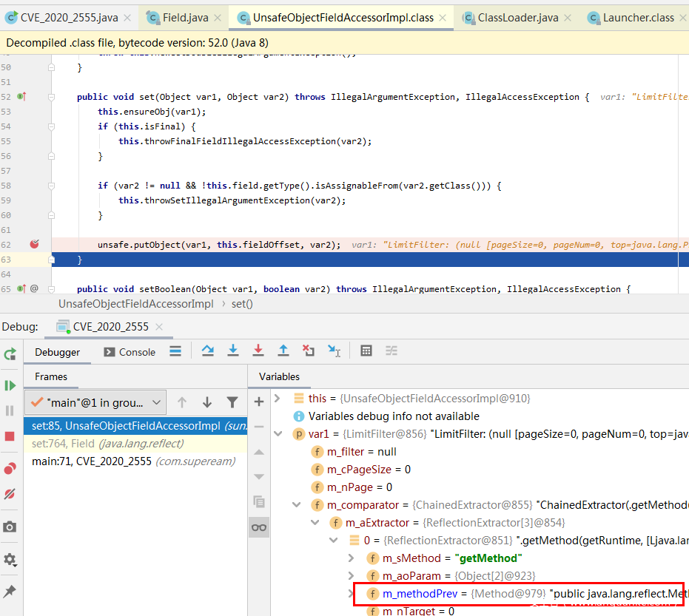Collapse the var1 LimitFilter node
This screenshot has height=616, width=689.
point(278,434)
